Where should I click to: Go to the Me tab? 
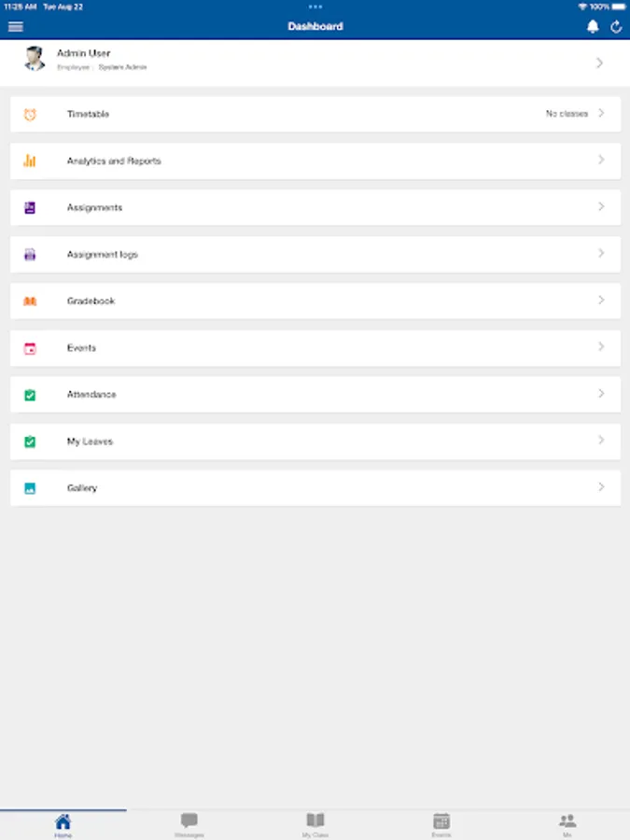pos(567,824)
